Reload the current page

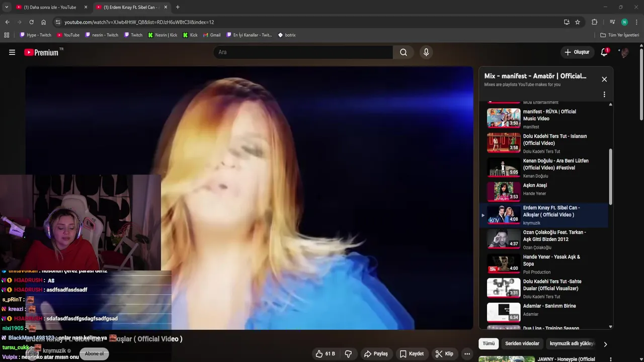(x=31, y=22)
